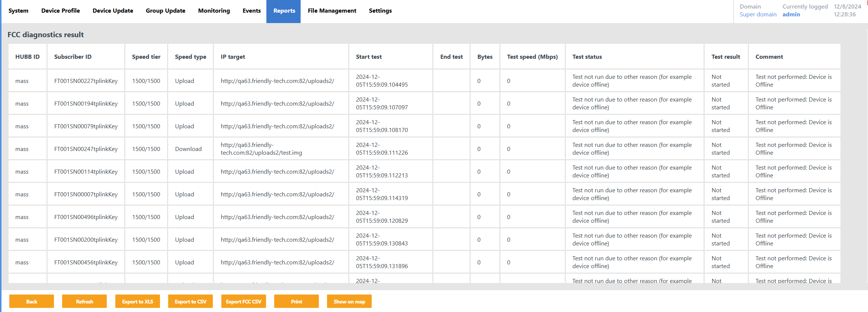
Task: Open the Device Profile menu
Action: coord(61,11)
